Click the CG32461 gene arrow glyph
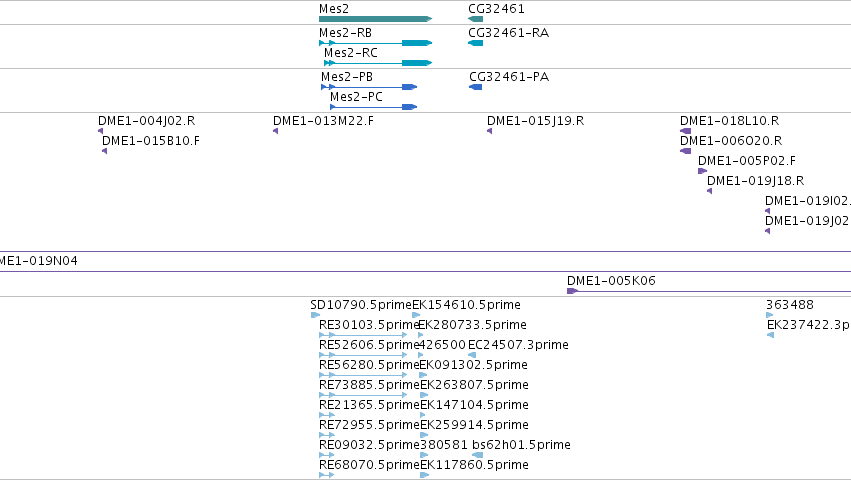The height and width of the screenshot is (480, 851). click(475, 19)
